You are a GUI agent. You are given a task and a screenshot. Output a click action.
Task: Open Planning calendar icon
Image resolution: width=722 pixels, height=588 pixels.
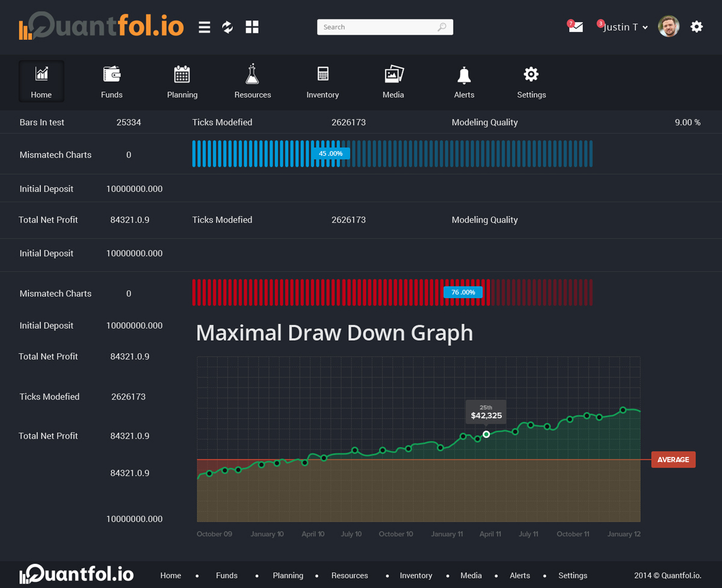point(182,75)
